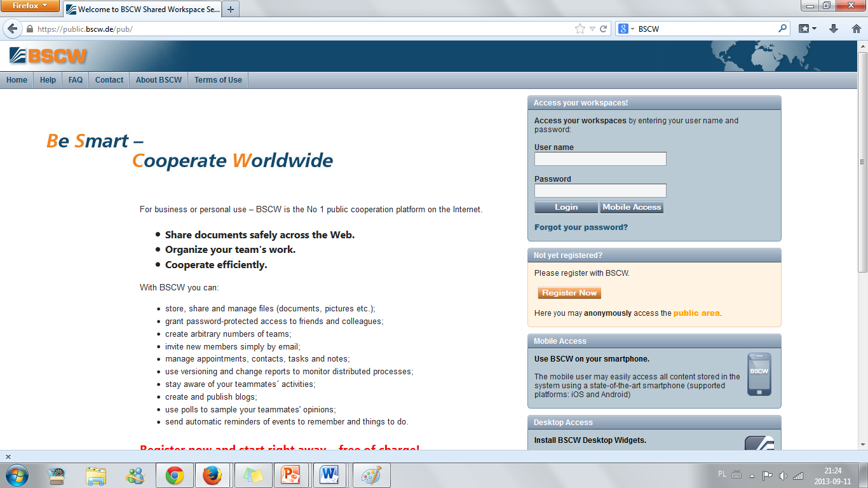868x488 pixels.
Task: Open Sticky Notes from the taskbar
Action: point(253,475)
